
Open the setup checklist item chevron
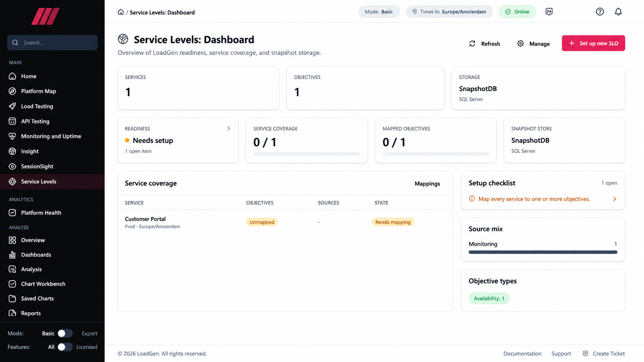click(x=615, y=199)
